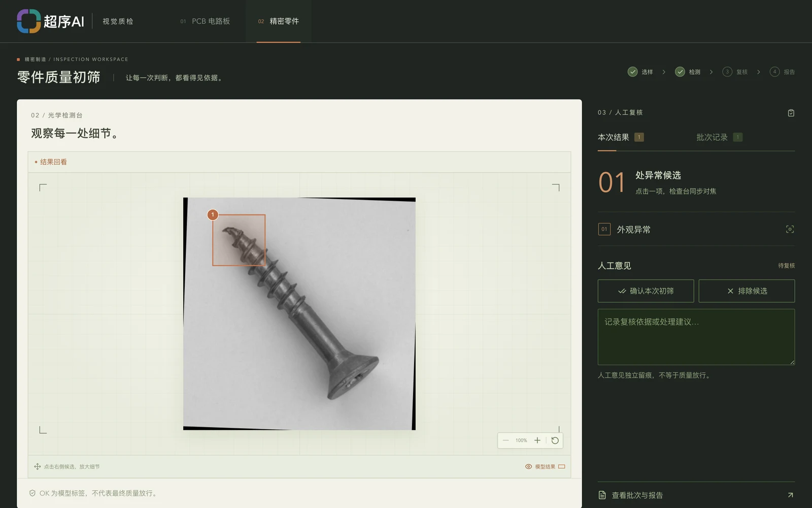
Task: Reset the view with the rotate arrow icon
Action: click(555, 440)
